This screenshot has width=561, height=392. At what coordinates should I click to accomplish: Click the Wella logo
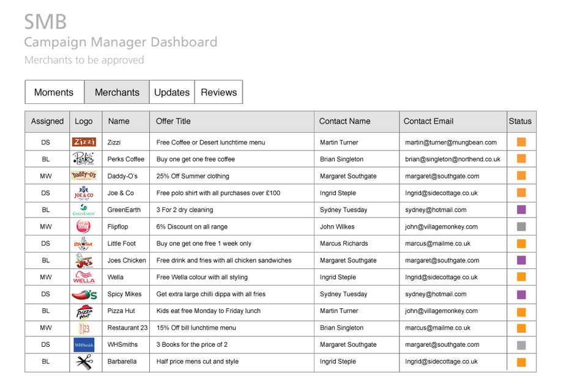pyautogui.click(x=84, y=277)
